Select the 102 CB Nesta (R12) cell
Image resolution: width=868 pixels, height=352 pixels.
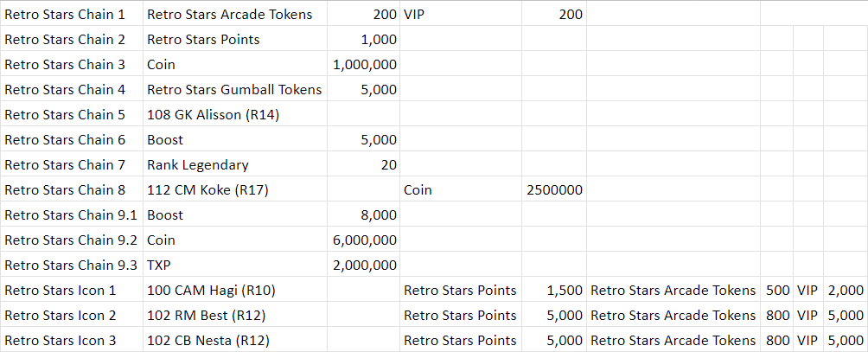click(234, 340)
